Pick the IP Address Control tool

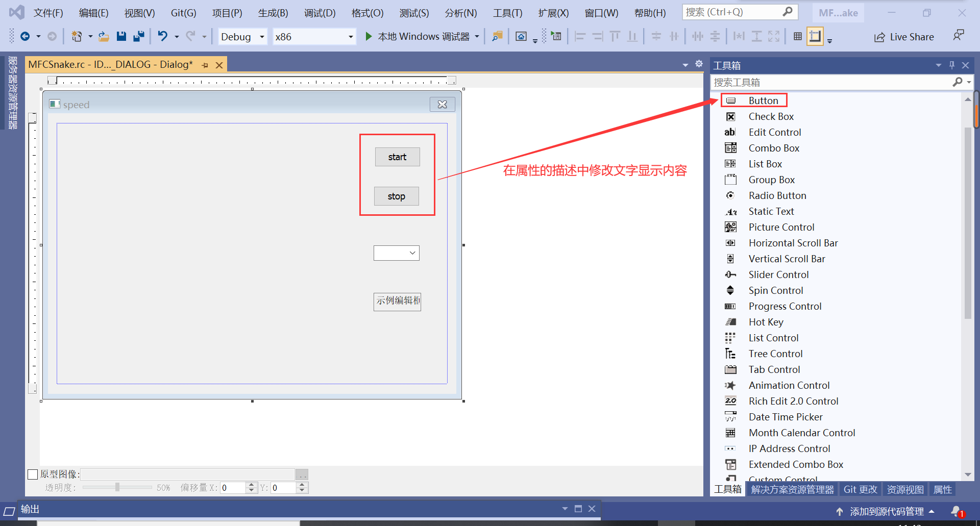point(789,448)
